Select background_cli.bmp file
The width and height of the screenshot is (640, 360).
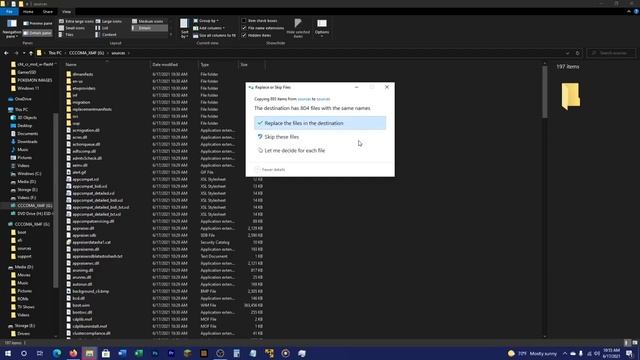[x=90, y=291]
